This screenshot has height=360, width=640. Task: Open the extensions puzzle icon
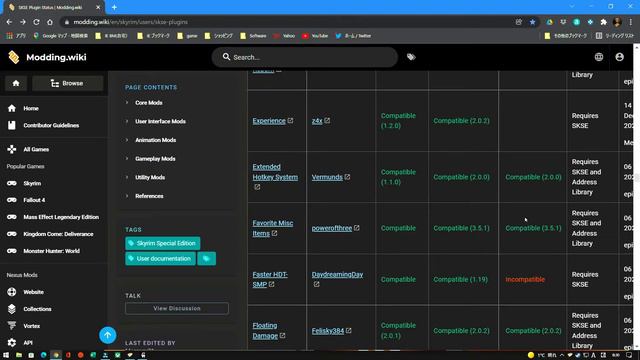[604, 22]
